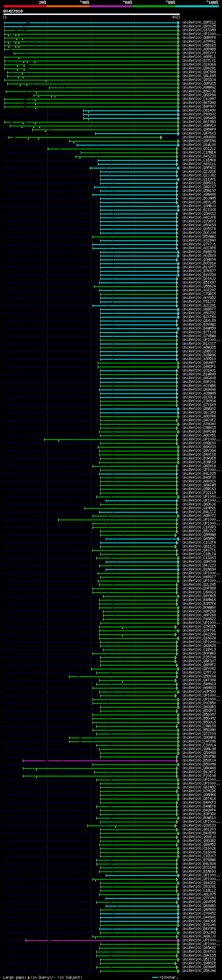222x980 pixels.
Task: Select UniRef100_C4J9M7 from the list
Action: point(199,99)
